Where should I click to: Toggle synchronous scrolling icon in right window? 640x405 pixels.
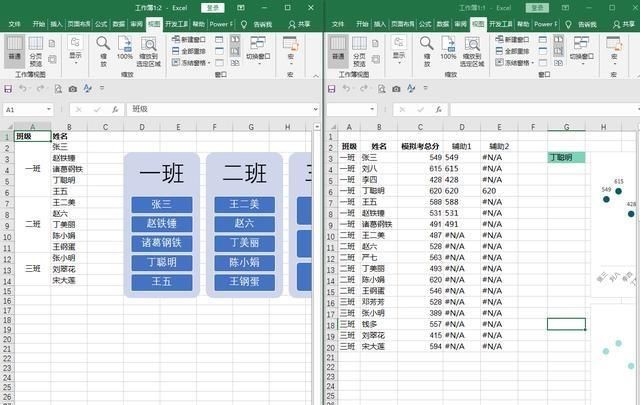coord(558,51)
